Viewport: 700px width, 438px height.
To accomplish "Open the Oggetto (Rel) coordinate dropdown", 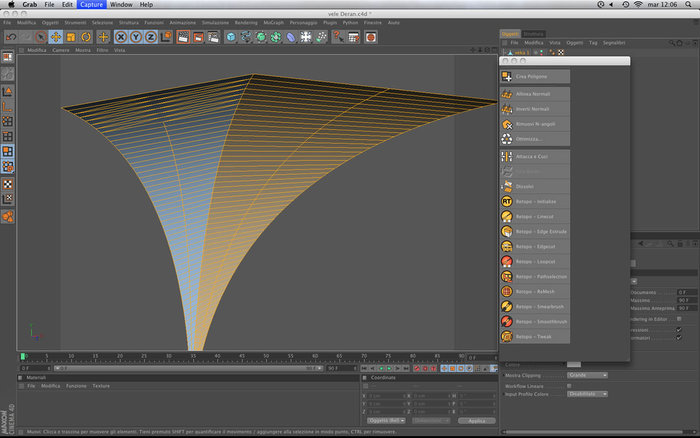I will pos(386,421).
